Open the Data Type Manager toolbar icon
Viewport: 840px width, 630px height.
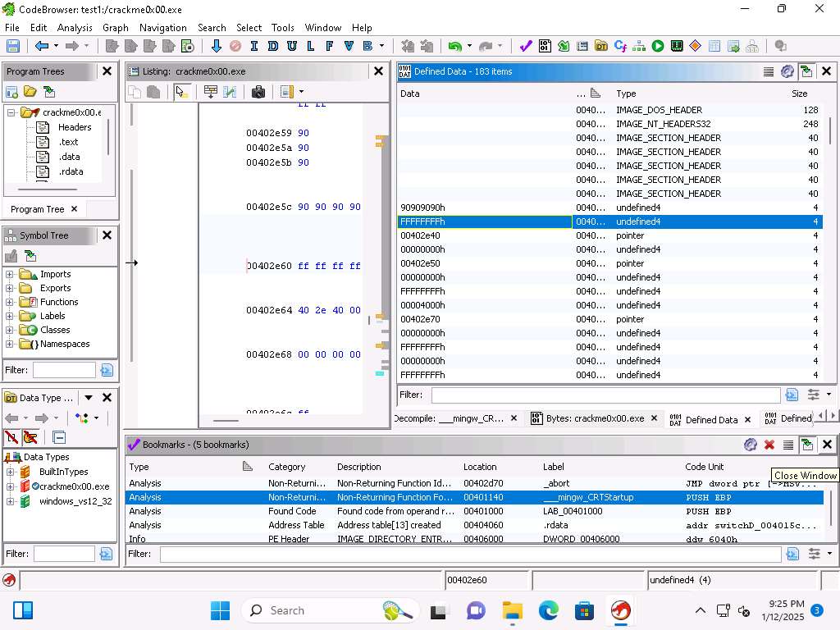coord(601,46)
